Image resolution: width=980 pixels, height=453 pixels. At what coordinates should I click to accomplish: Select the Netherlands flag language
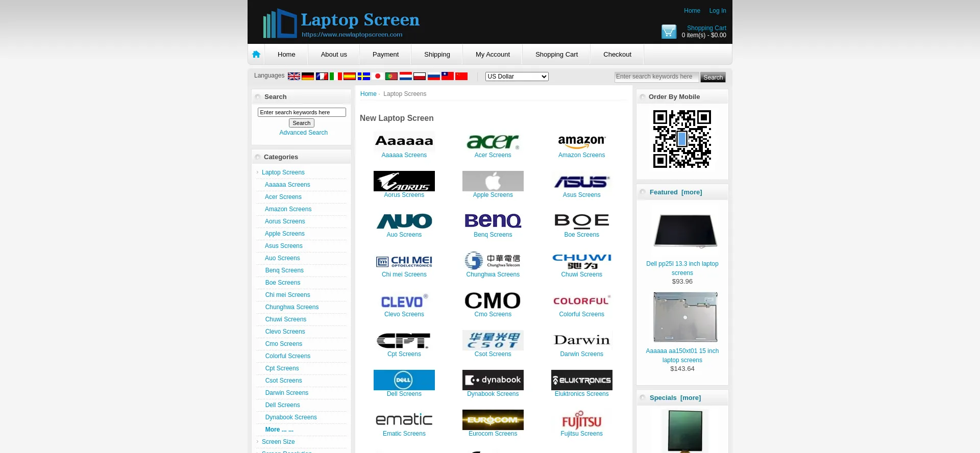(406, 76)
